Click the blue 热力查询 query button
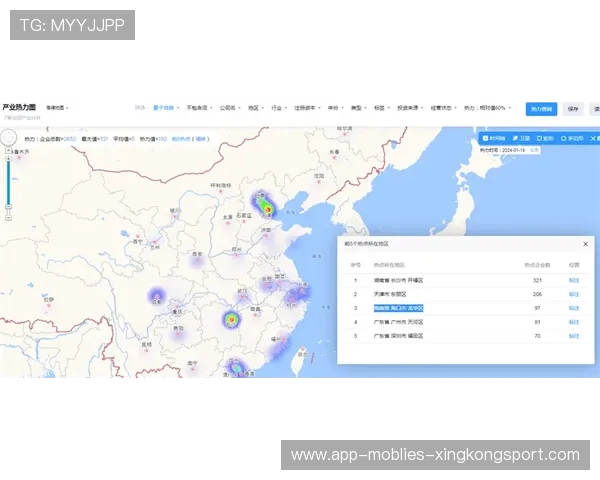The height and width of the screenshot is (480, 600). coord(541,108)
